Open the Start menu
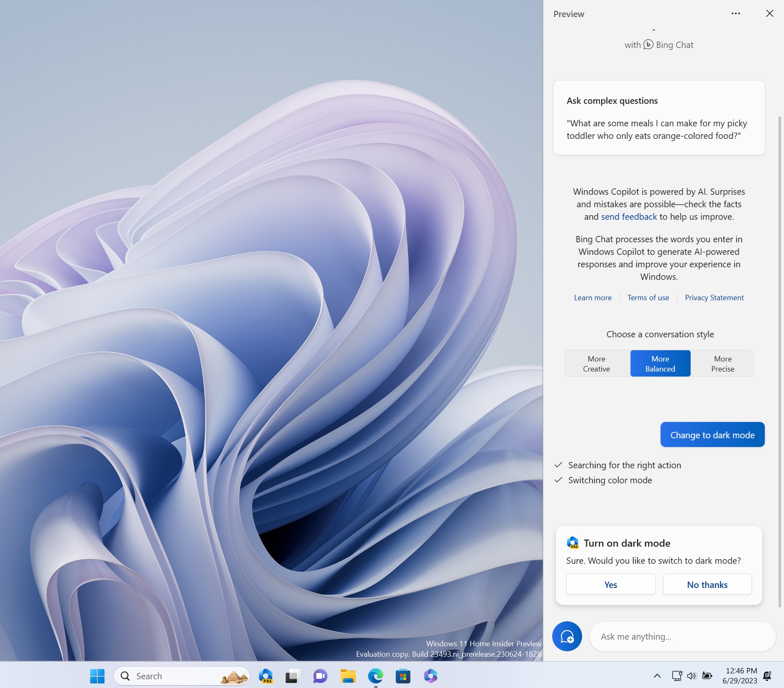Viewport: 784px width, 688px height. point(97,675)
